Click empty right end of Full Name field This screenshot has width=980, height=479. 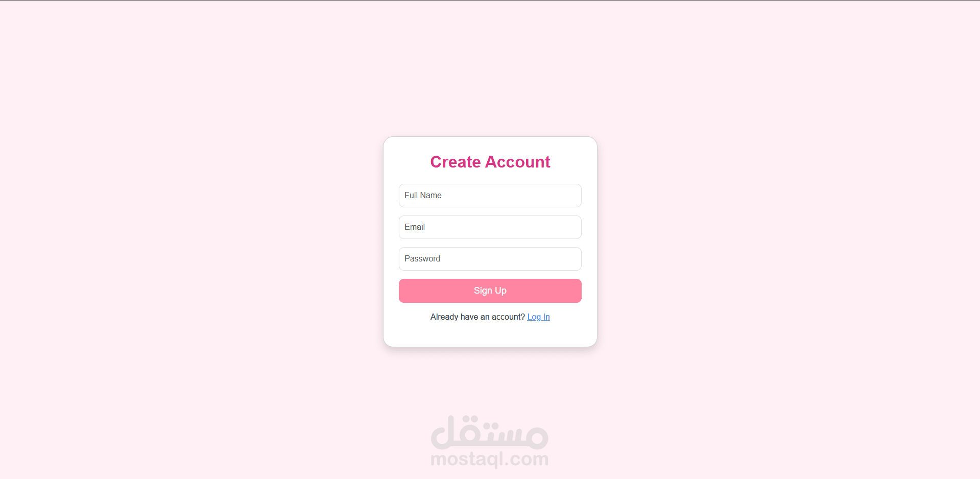[562, 196]
